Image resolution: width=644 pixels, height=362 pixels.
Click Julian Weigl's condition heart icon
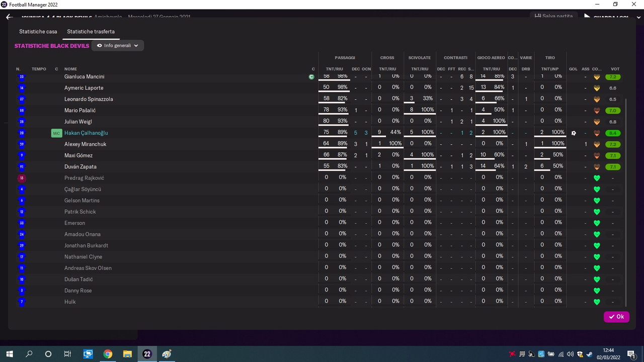point(597,122)
